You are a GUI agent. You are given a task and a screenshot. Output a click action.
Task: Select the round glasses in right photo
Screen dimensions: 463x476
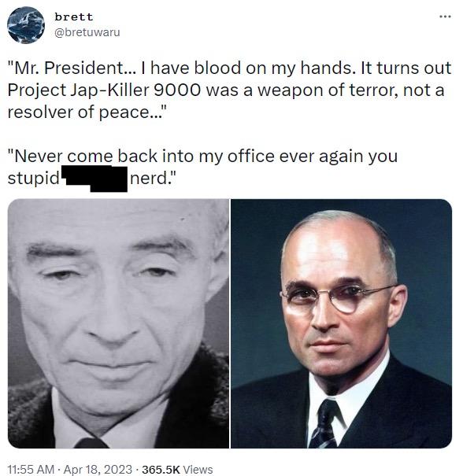pos(335,297)
